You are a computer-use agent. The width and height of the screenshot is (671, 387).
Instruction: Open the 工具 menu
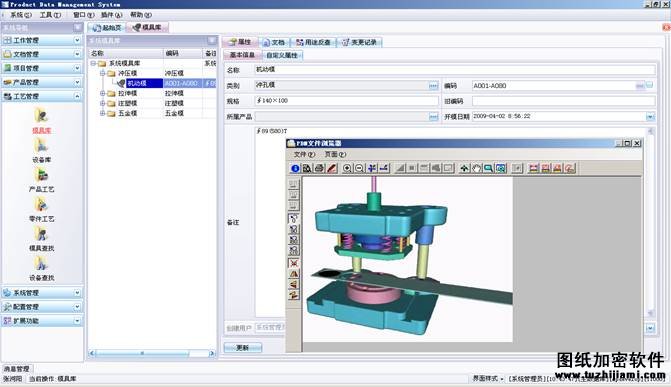click(50, 15)
